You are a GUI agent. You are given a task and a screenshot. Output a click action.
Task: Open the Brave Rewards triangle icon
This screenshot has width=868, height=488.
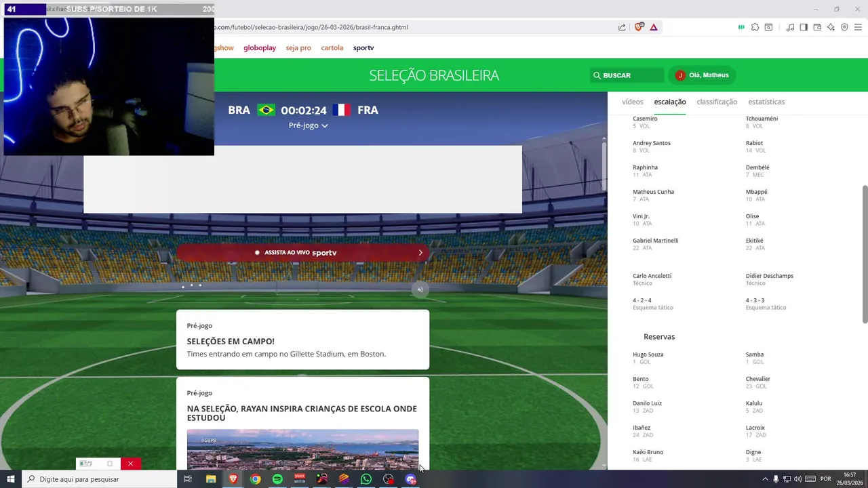click(x=654, y=27)
